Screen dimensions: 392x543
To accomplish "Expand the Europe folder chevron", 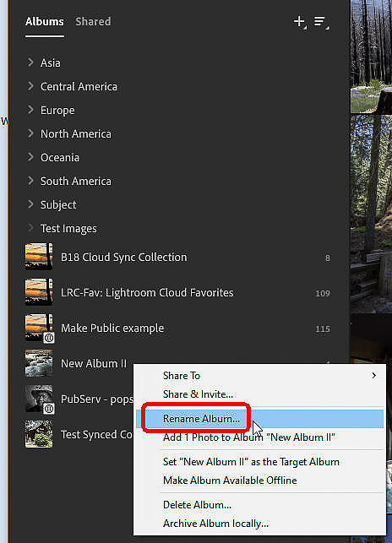I will coord(30,110).
